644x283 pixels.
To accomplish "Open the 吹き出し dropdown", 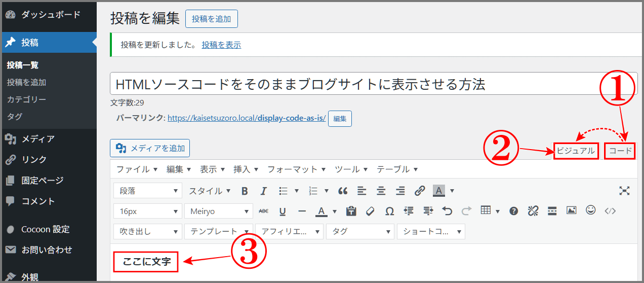I will tap(148, 231).
